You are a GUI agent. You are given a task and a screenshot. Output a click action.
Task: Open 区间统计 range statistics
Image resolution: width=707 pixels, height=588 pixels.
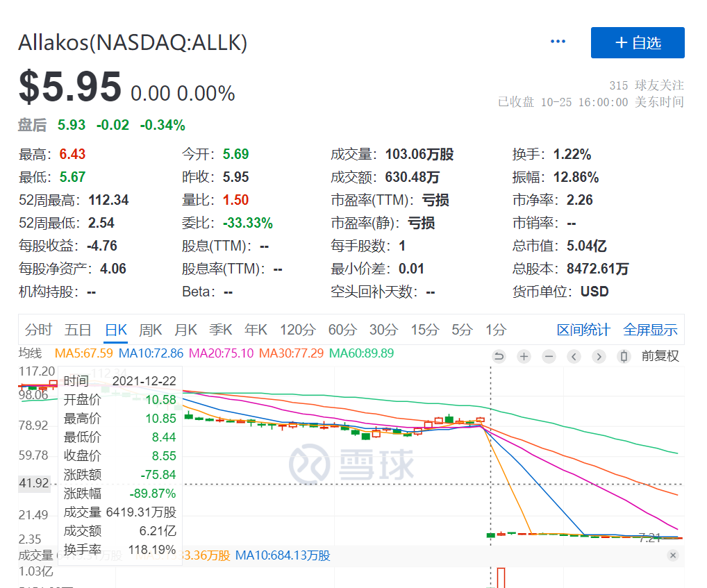583,330
